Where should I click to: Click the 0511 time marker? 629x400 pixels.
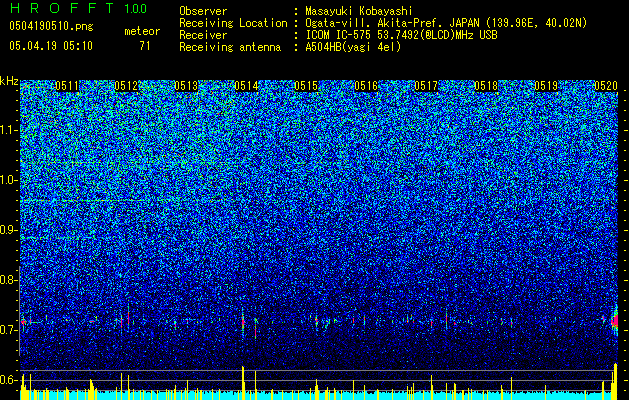[x=67, y=86]
